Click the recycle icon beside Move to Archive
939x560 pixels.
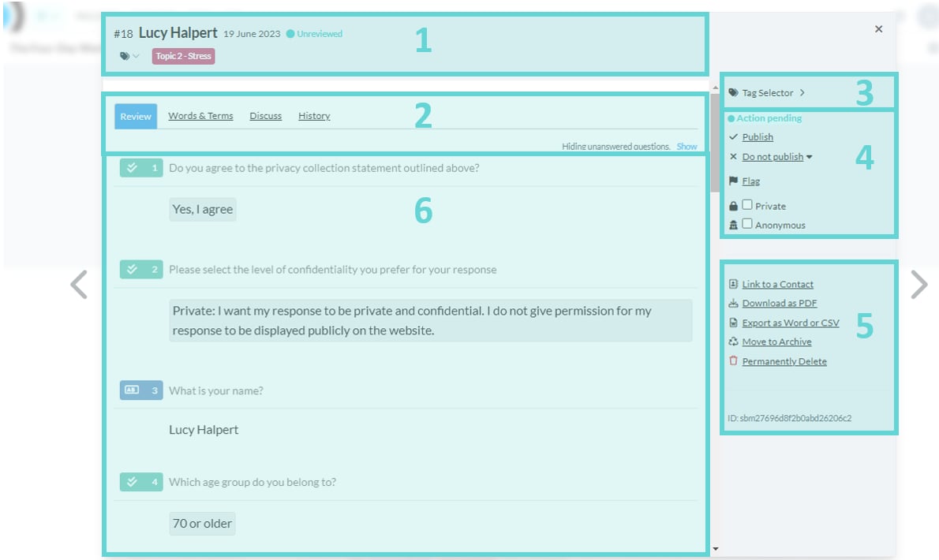(733, 342)
